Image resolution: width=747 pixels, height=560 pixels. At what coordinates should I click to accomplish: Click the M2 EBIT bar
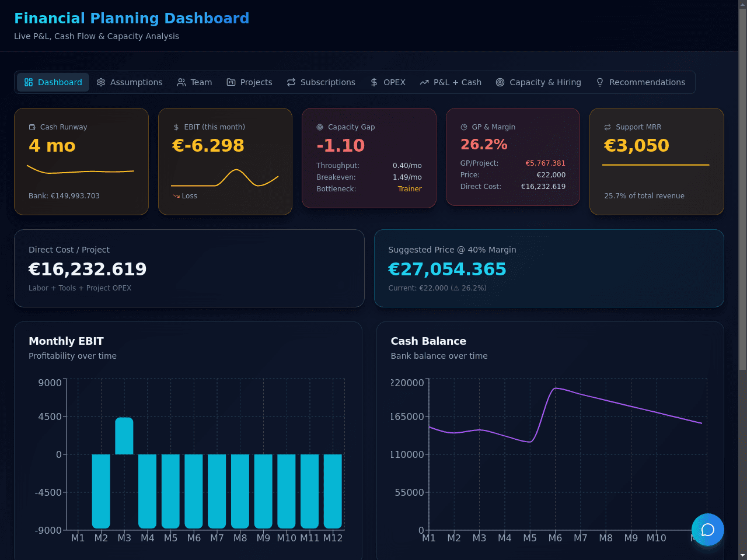(101, 491)
